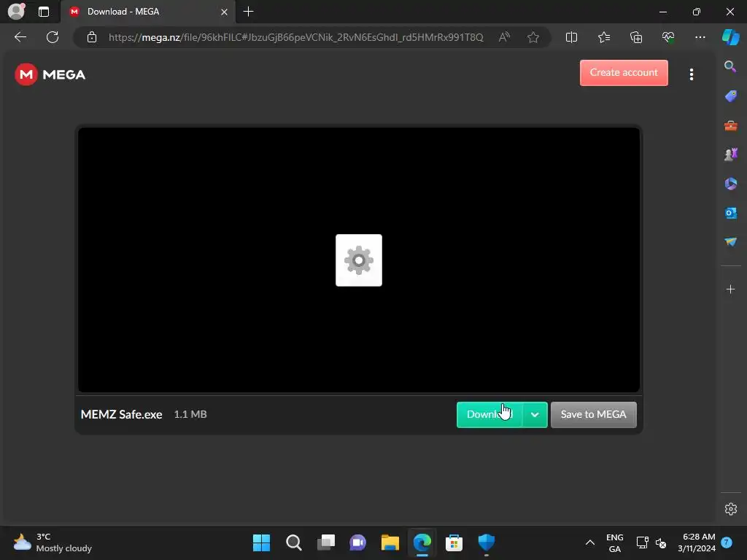The image size is (747, 560).
Task: Open Windows Security shield on the taskbar
Action: click(x=486, y=542)
